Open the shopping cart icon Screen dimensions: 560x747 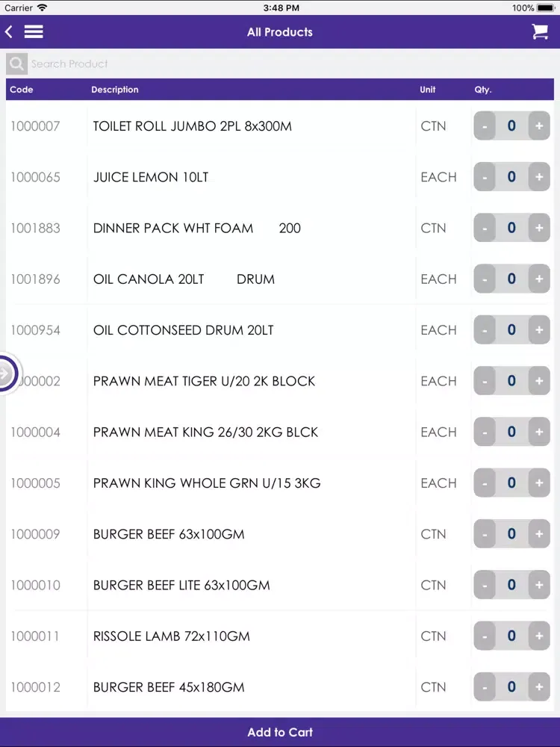[x=540, y=32]
